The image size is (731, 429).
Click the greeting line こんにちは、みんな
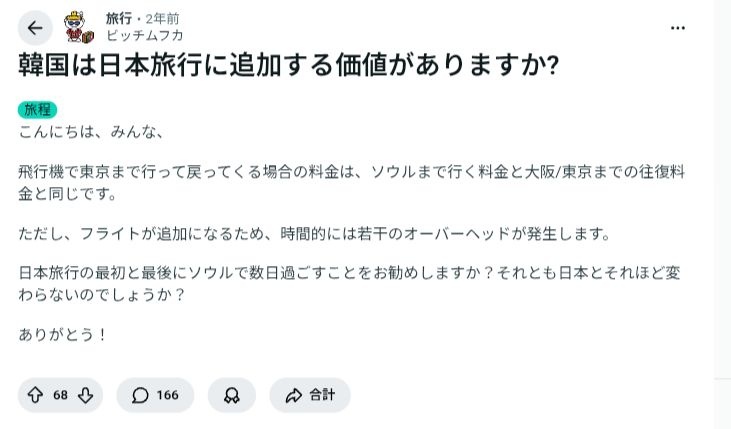pyautogui.click(x=90, y=131)
